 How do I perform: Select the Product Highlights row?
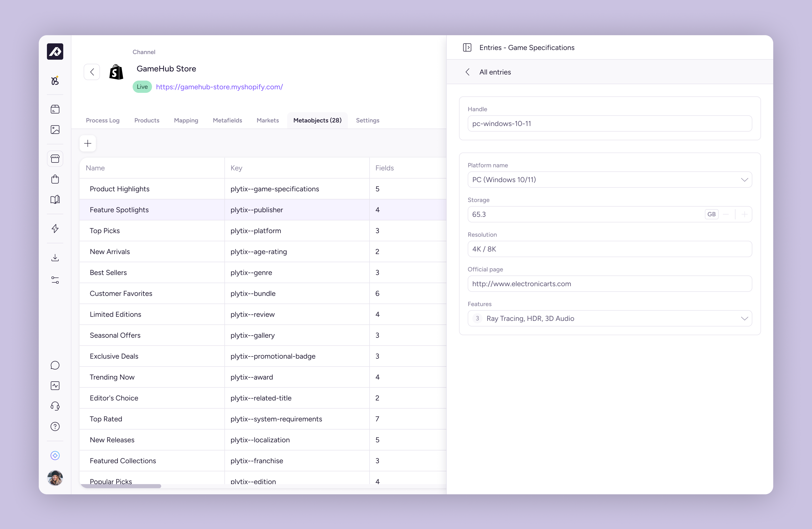263,189
